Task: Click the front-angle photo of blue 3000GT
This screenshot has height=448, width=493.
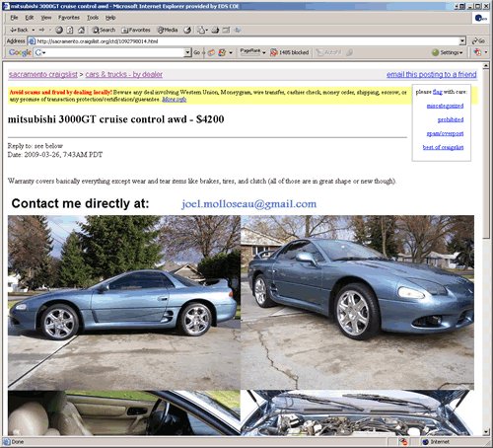Action: (358, 302)
